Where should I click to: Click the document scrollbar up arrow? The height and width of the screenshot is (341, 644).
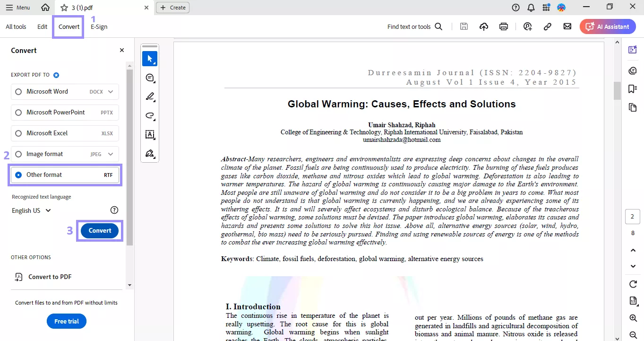tap(617, 42)
